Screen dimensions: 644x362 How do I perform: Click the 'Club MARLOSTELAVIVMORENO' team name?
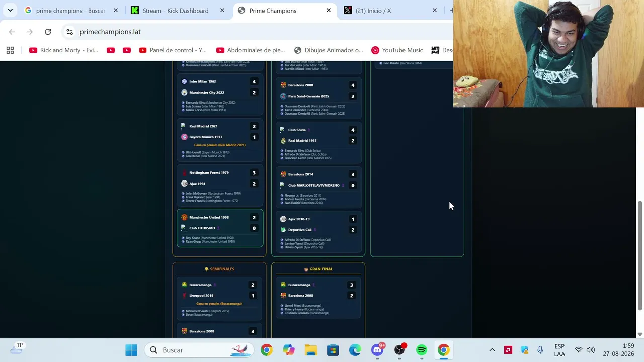314,185
